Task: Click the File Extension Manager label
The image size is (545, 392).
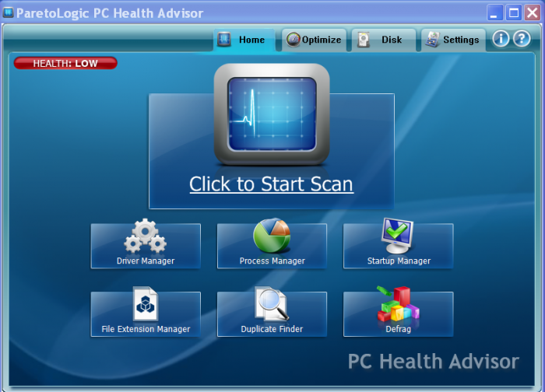Action: tap(146, 329)
